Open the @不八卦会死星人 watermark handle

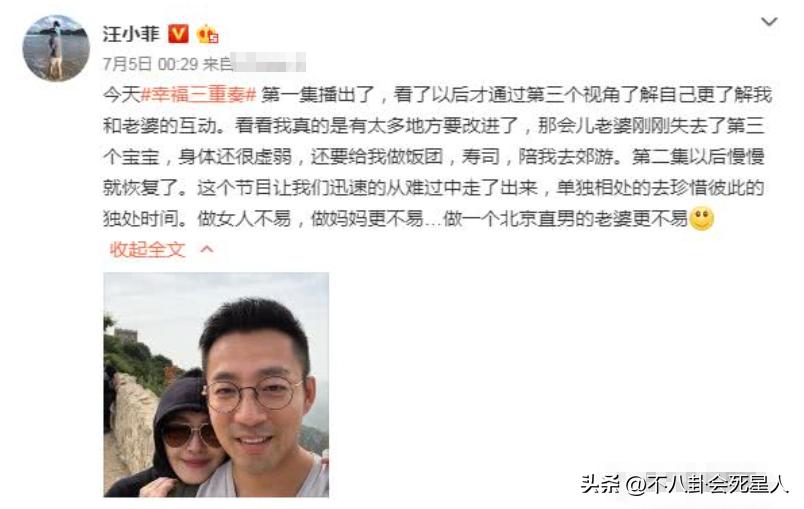coord(707,484)
